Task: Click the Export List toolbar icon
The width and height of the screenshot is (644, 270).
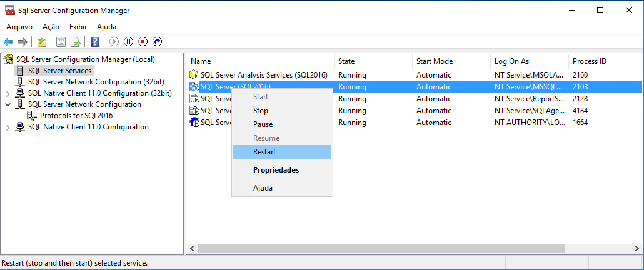Action: 75,42
